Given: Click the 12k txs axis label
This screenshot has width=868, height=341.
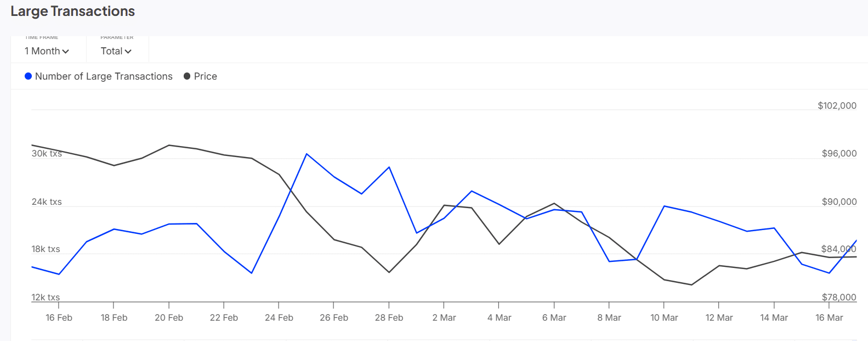Looking at the screenshot, I should [x=46, y=298].
